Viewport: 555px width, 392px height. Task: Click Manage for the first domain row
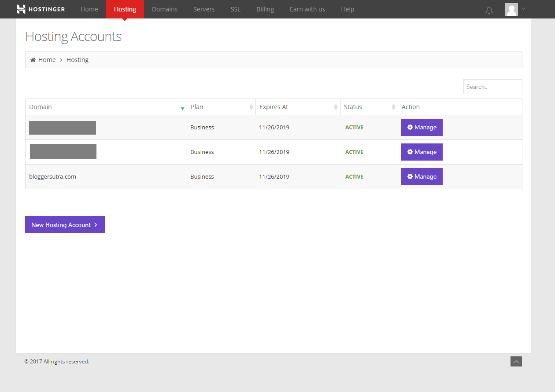point(422,127)
